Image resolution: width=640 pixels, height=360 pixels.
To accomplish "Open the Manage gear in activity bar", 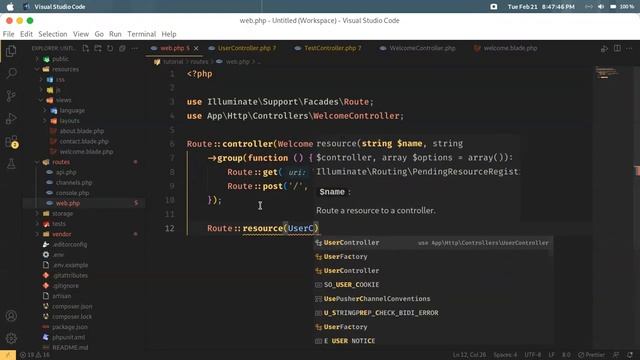I will coord(11,338).
